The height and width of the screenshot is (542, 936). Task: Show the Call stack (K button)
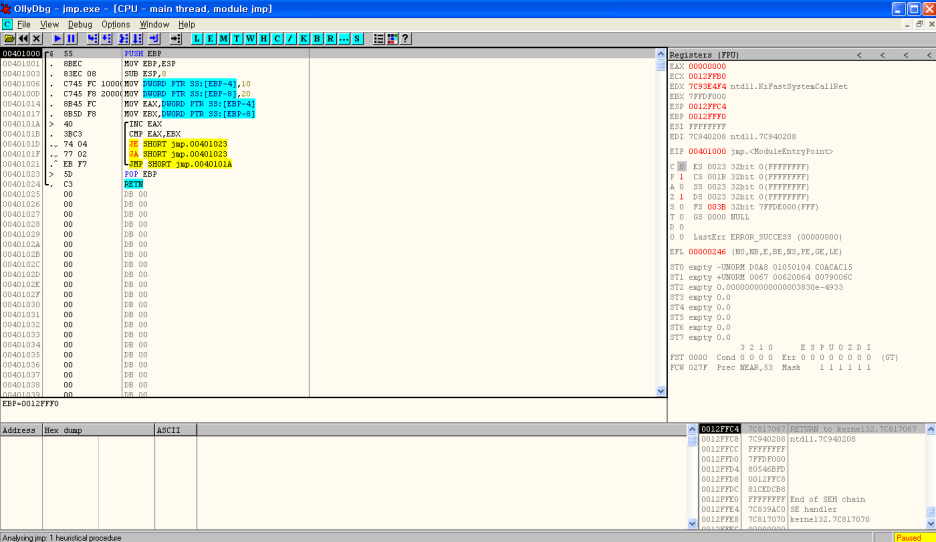pyautogui.click(x=303, y=39)
